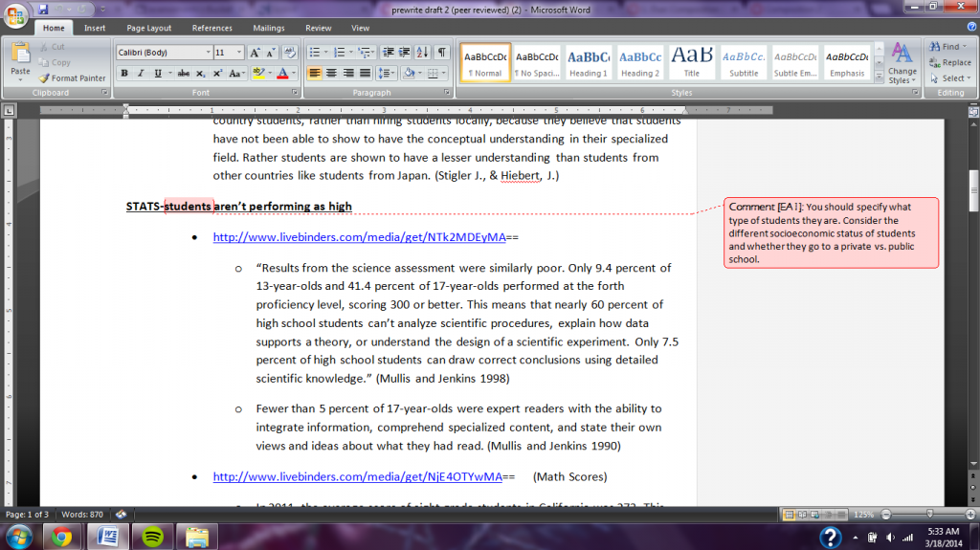
Task: Open the first livebinders.com hyperlink
Action: coord(358,237)
